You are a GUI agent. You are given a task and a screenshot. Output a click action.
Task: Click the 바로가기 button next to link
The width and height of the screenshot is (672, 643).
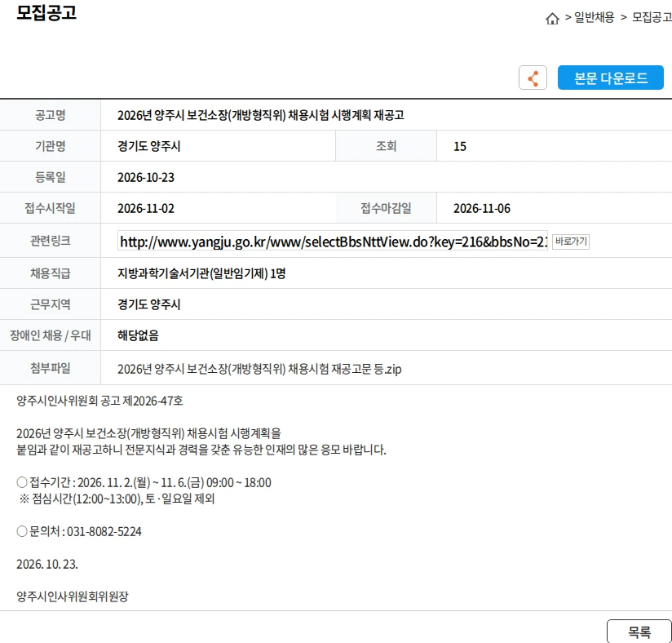570,242
